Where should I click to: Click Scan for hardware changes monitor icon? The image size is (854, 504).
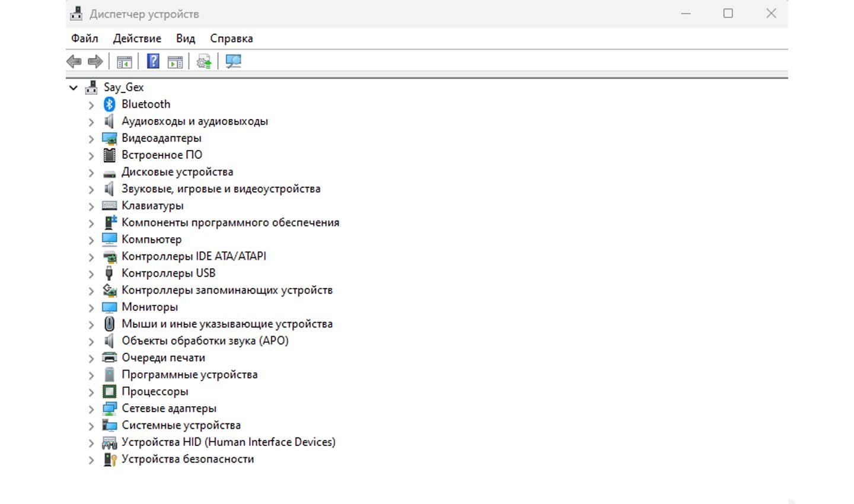coord(233,61)
